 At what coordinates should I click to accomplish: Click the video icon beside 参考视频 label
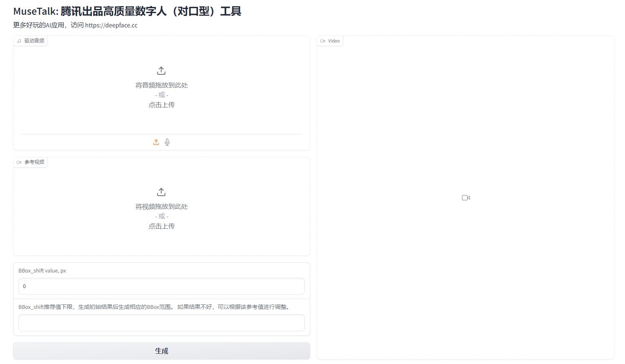(19, 162)
